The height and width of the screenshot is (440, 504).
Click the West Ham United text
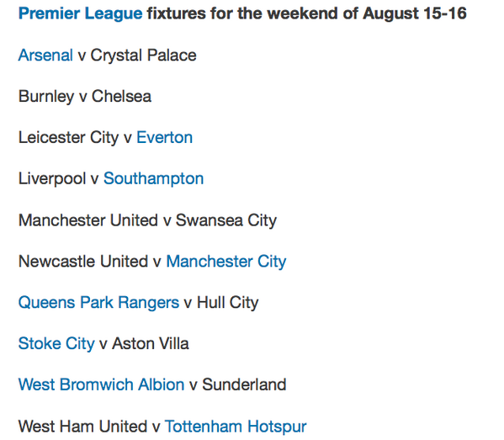pos(82,427)
